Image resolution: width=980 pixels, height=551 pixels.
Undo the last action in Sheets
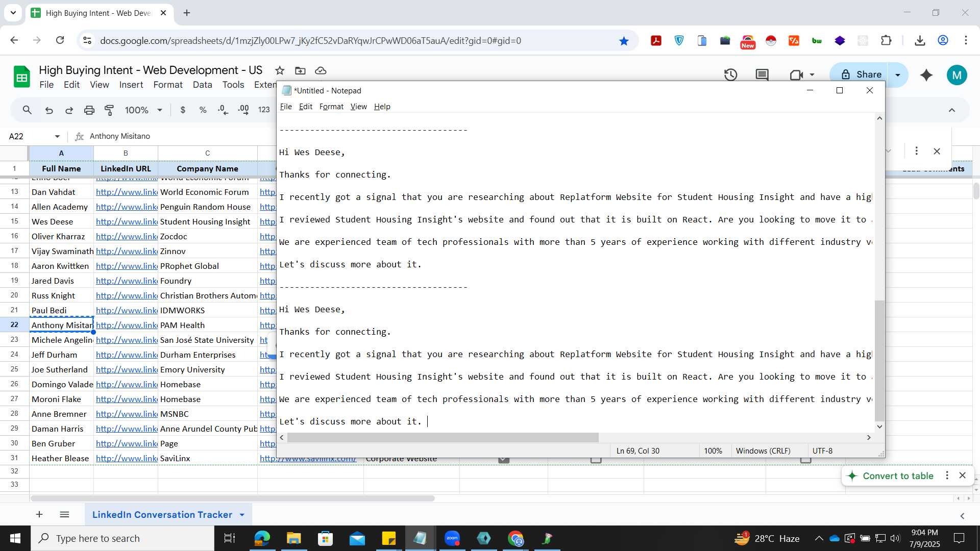click(x=49, y=110)
